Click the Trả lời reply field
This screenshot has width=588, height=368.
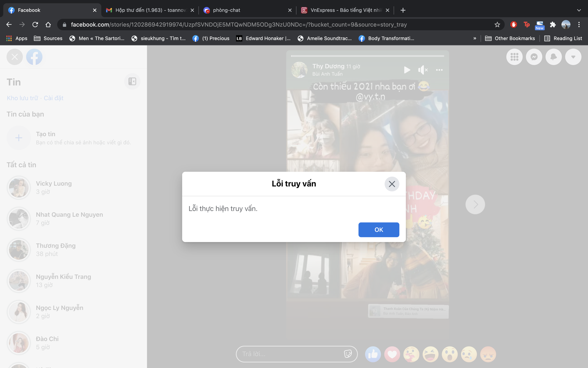pos(297,354)
